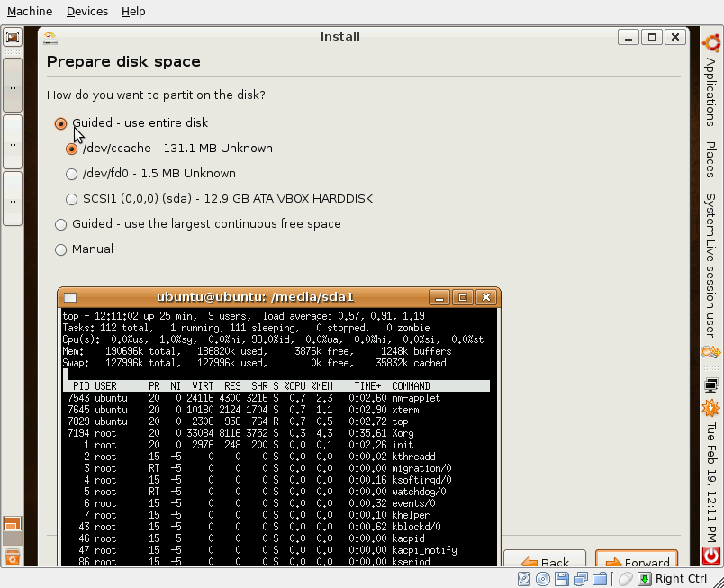The image size is (724, 588).
Task: Maximize the ubuntu@ubuntu terminal window
Action: click(463, 297)
